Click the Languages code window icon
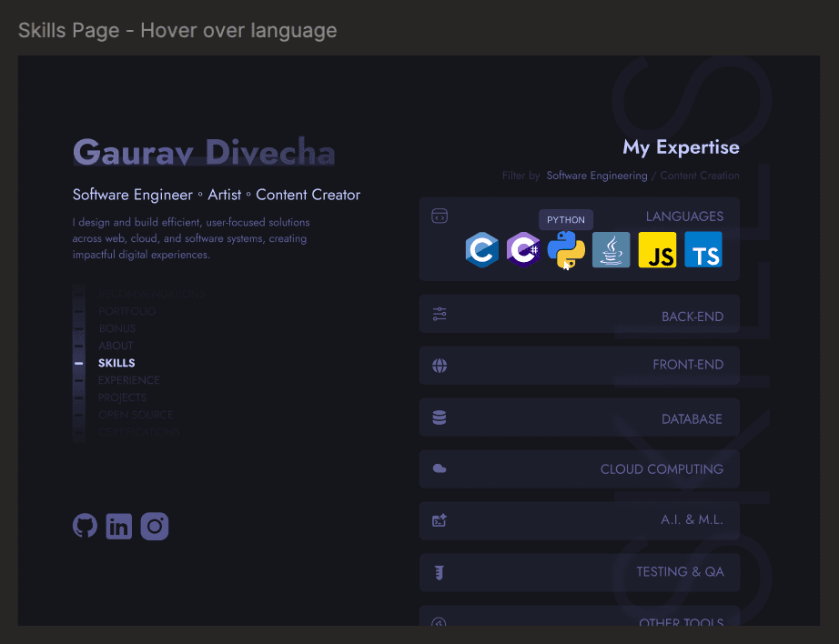Screen dimensions: 839x644 [440, 216]
